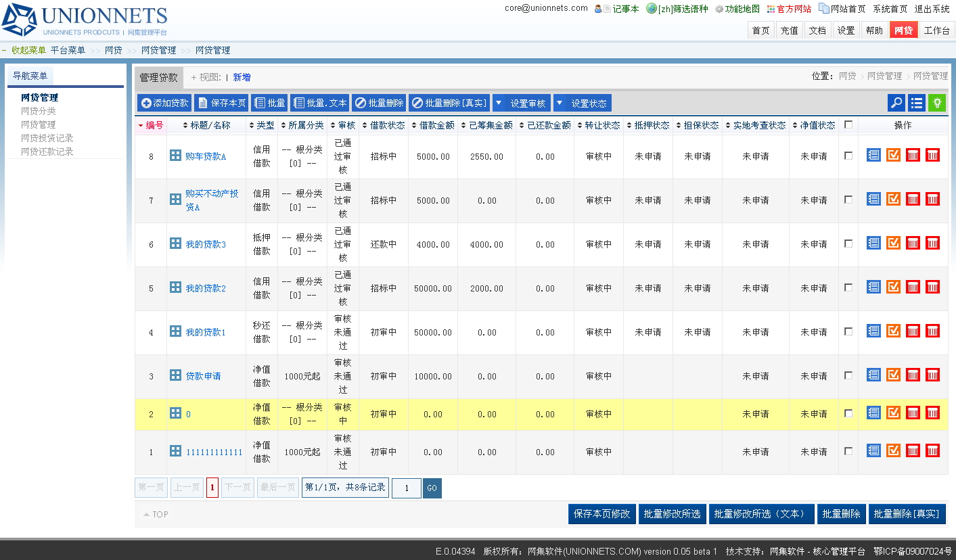The height and width of the screenshot is (560, 956).
Task: Check the checkbox for 购买不动产投资A row
Action: [848, 200]
